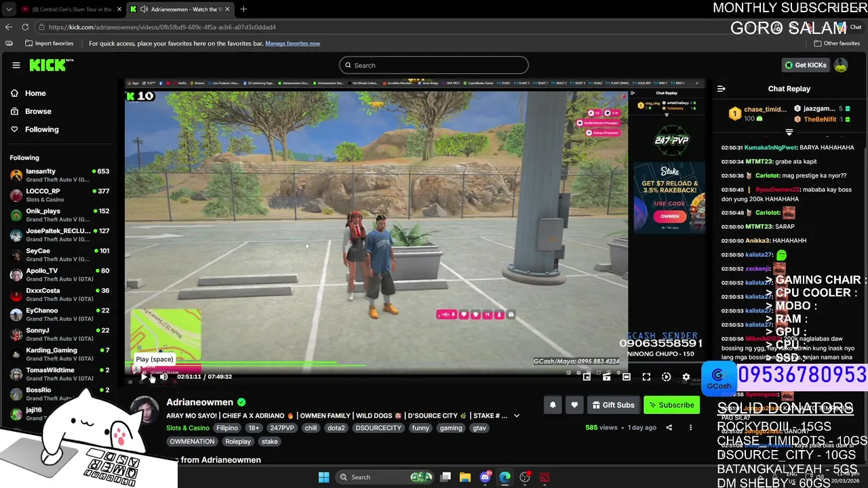This screenshot has height=488, width=868.
Task: Click the browser address bar URL
Action: 162,27
